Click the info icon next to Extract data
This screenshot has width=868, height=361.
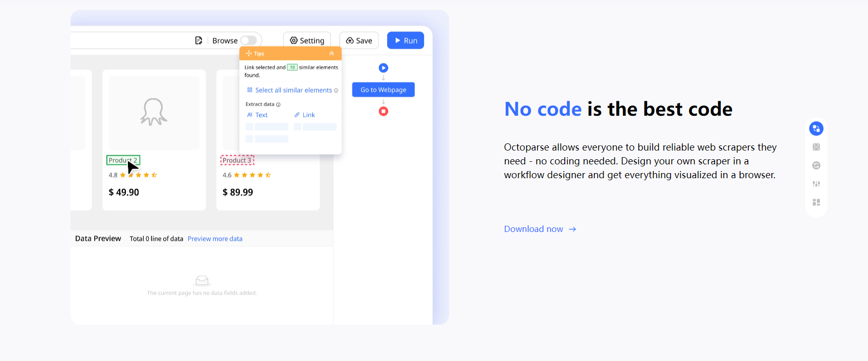point(278,104)
